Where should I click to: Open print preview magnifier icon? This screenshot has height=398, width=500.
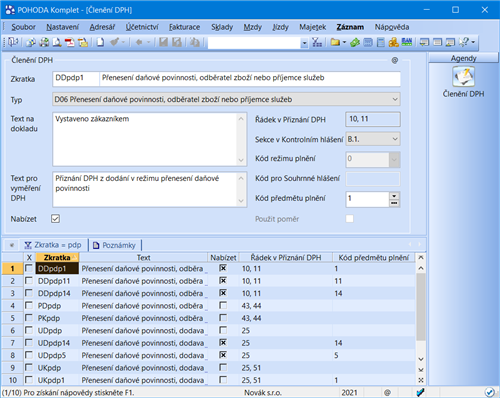coord(57,42)
